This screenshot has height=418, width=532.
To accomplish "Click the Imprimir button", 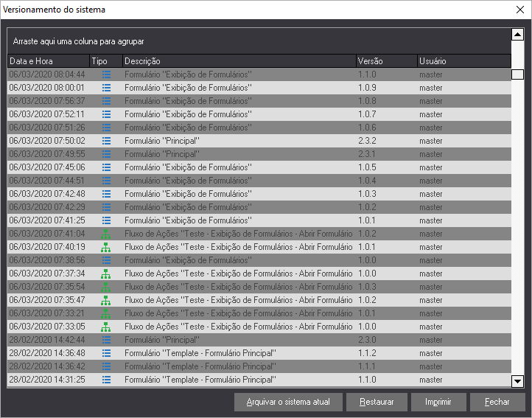I will coord(438,403).
